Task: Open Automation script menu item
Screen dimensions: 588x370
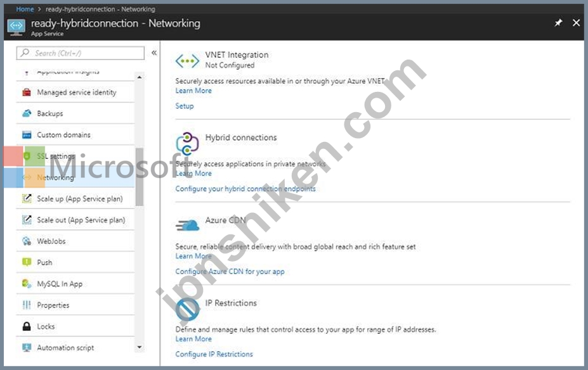Action: [75, 348]
